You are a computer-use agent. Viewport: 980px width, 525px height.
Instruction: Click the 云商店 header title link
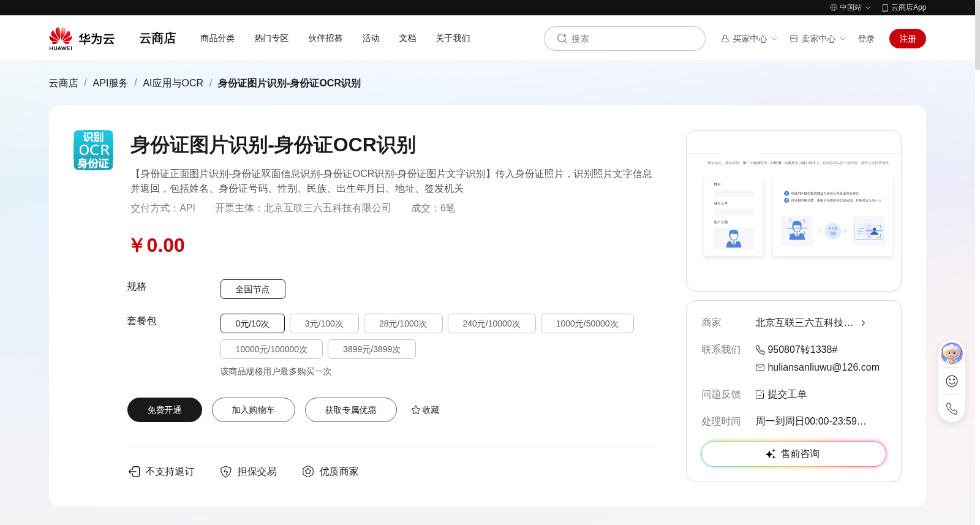click(157, 38)
